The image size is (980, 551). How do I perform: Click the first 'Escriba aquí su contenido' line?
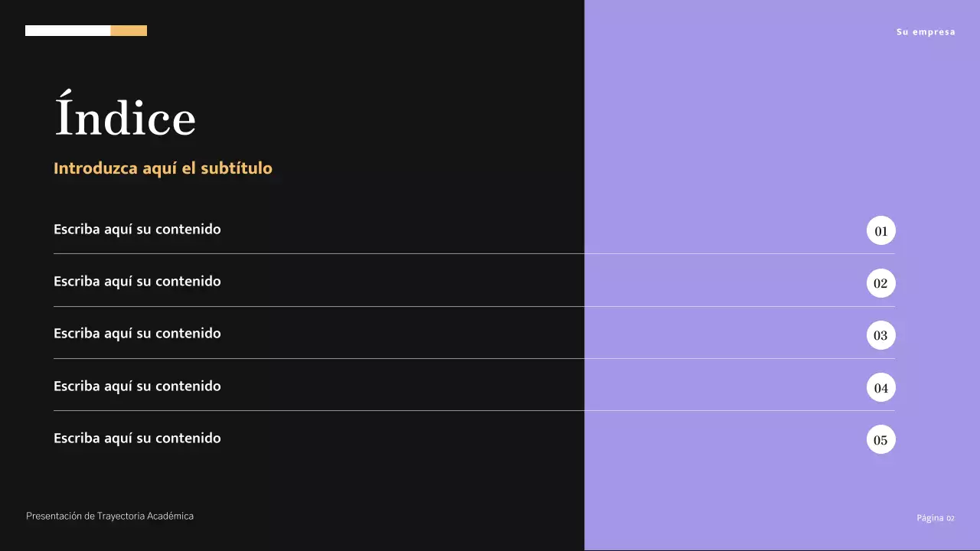pos(137,230)
